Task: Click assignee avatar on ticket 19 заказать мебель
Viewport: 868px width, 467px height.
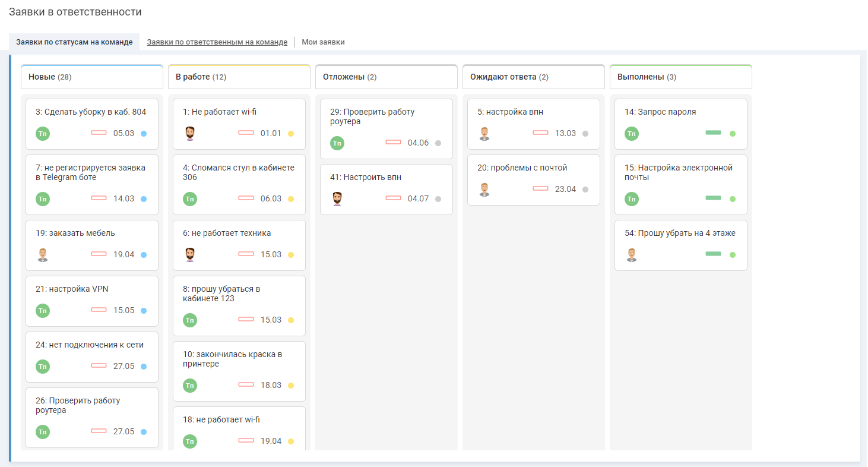Action: click(x=43, y=255)
